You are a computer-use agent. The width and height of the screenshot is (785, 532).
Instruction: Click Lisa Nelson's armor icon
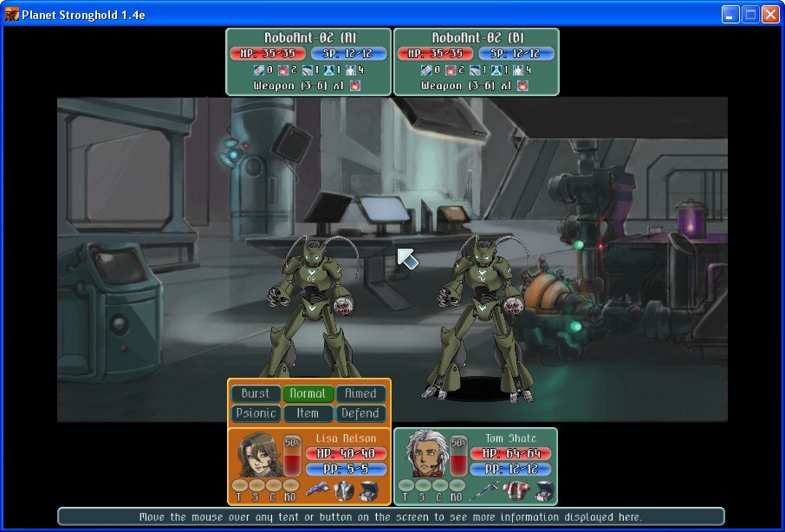point(343,491)
